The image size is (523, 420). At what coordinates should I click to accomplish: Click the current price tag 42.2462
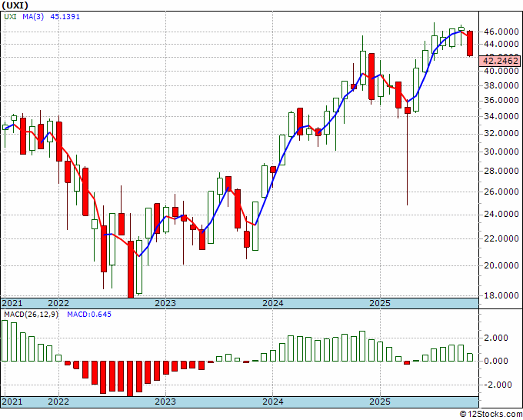(500, 61)
